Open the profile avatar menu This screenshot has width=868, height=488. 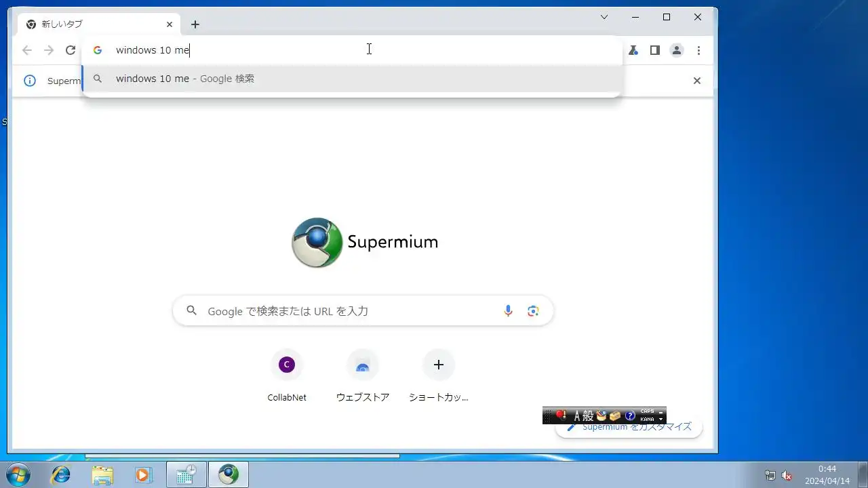(x=677, y=50)
